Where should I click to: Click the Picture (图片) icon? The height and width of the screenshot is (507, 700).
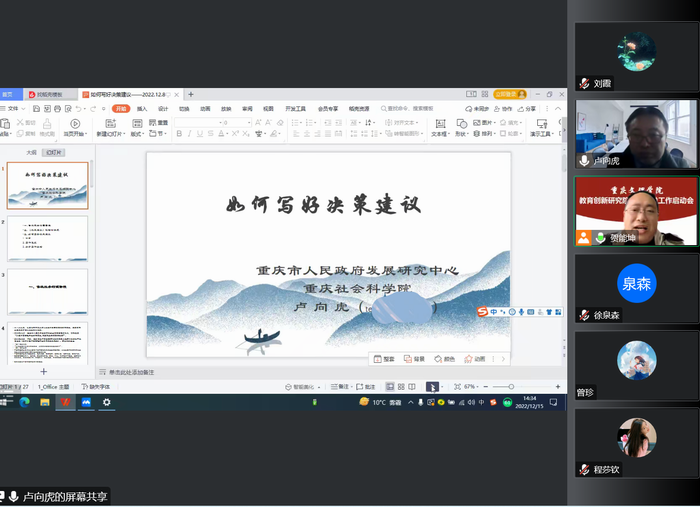[x=477, y=122]
